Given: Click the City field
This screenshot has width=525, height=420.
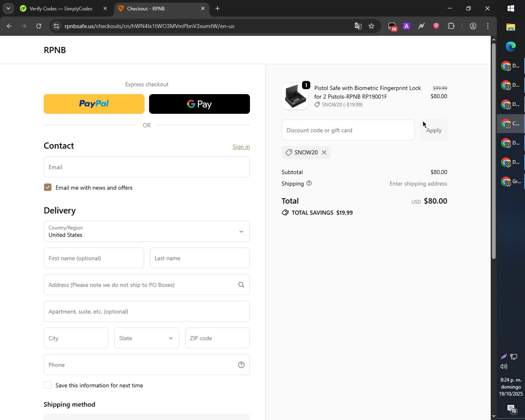Looking at the screenshot, I should (x=76, y=338).
